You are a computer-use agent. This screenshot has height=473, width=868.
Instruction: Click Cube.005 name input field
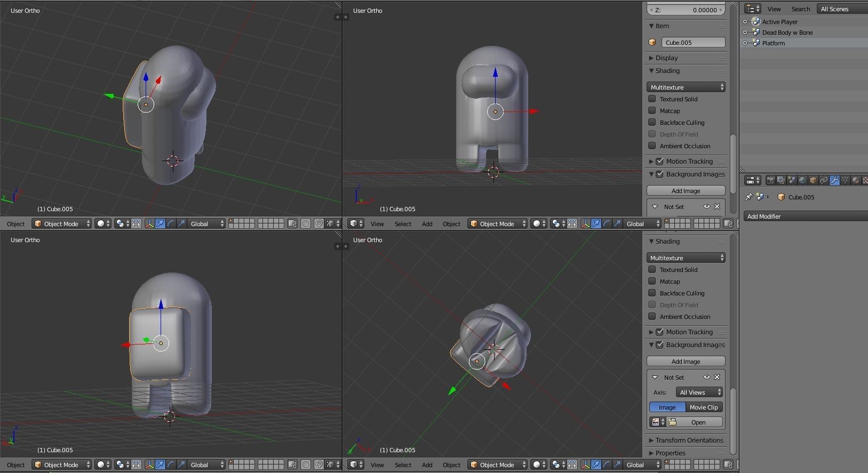[693, 42]
